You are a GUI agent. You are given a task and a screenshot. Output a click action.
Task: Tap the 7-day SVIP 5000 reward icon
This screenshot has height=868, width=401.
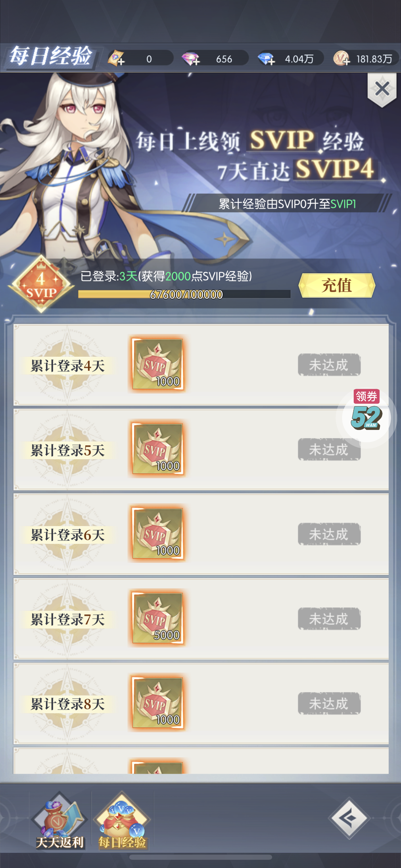158,618
